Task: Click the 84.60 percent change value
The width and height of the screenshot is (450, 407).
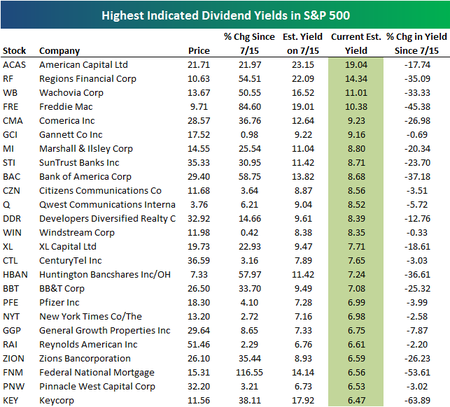Action: [250, 107]
